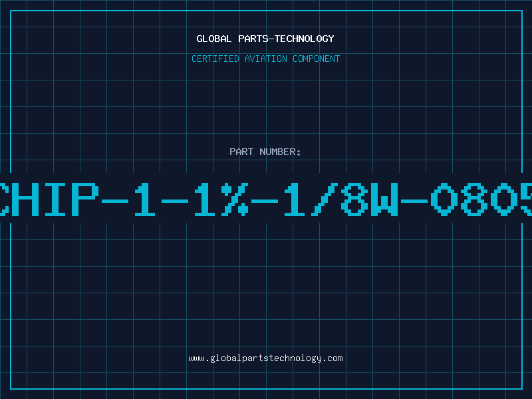532x399 pixels.
Task: Click the CHIP-1-1%-1/8W-0805 part number
Action: (266, 199)
